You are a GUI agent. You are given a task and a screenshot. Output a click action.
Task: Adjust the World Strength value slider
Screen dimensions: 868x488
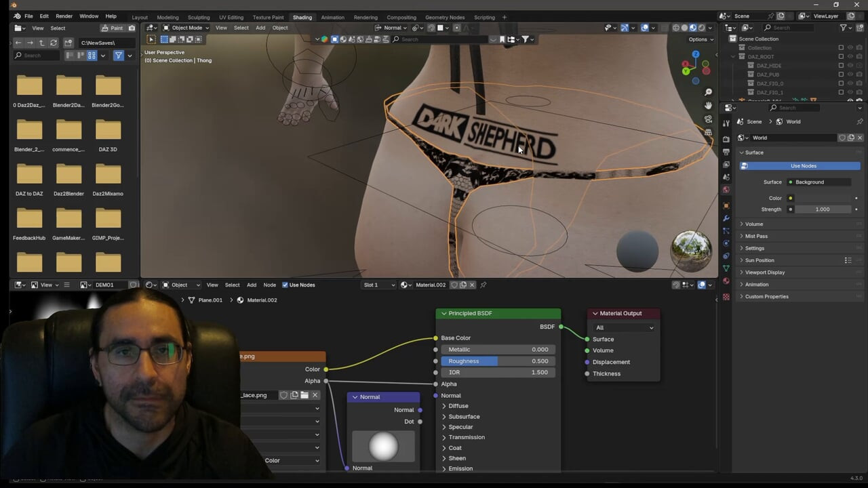(x=823, y=209)
